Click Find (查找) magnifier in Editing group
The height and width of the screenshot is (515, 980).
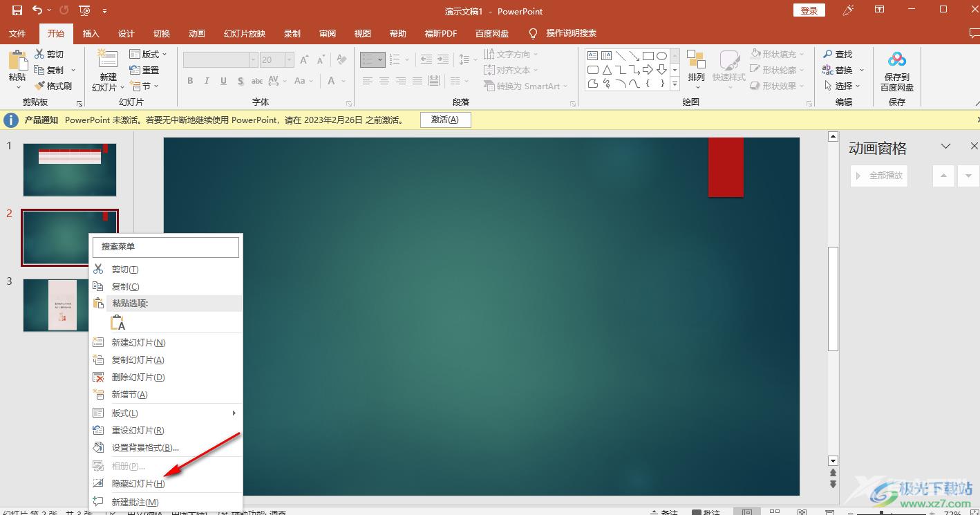[838, 54]
